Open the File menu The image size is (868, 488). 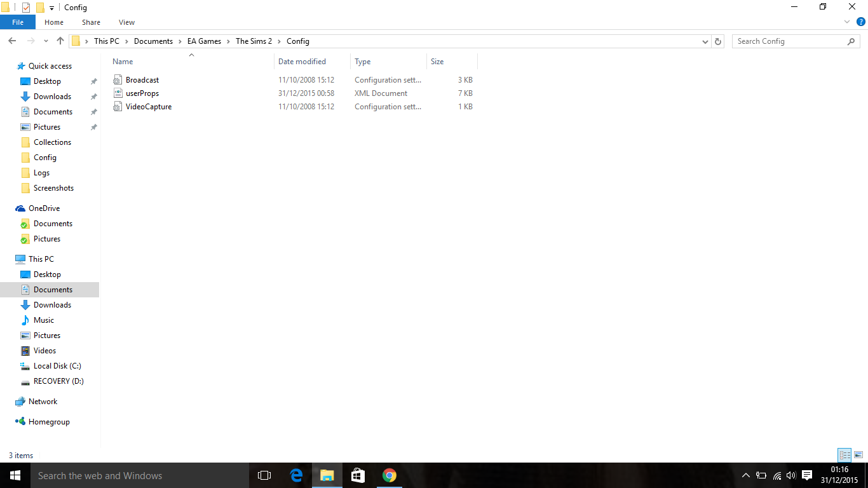coord(18,22)
